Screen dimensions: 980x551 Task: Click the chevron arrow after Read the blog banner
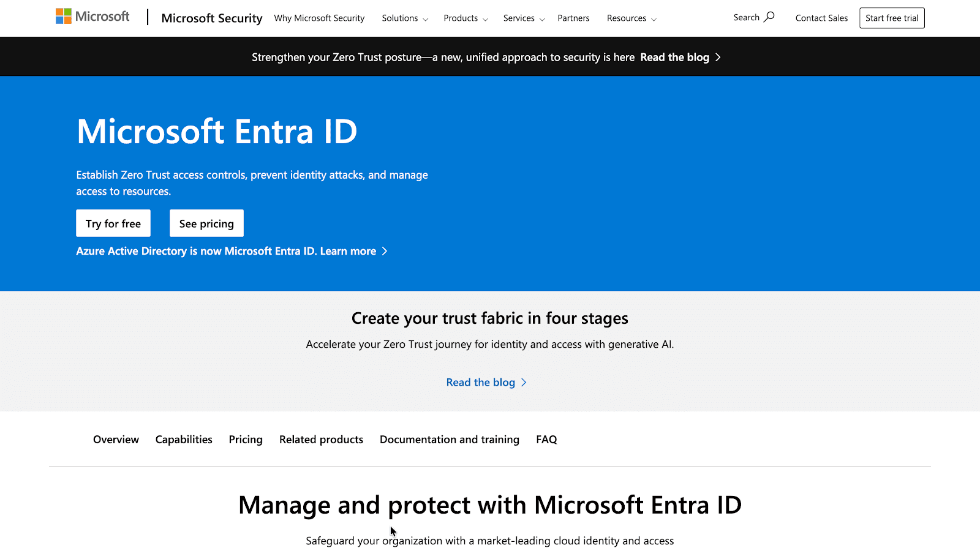coord(720,57)
